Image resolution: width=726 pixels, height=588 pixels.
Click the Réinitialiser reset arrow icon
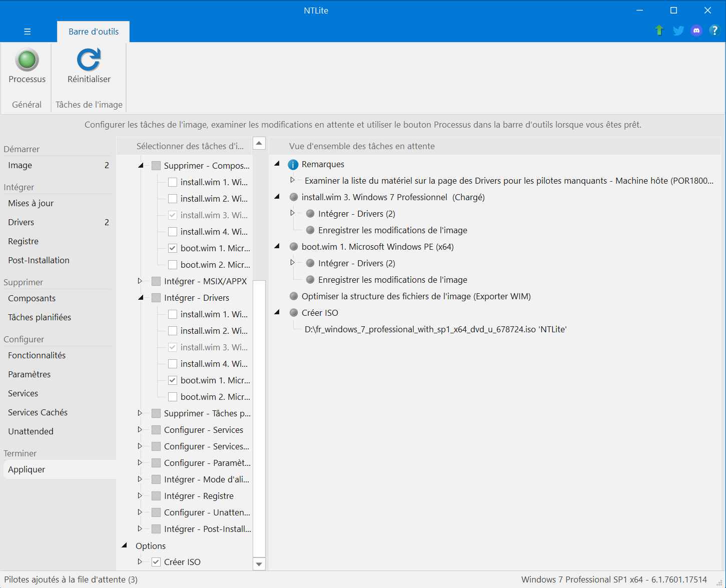coord(89,60)
